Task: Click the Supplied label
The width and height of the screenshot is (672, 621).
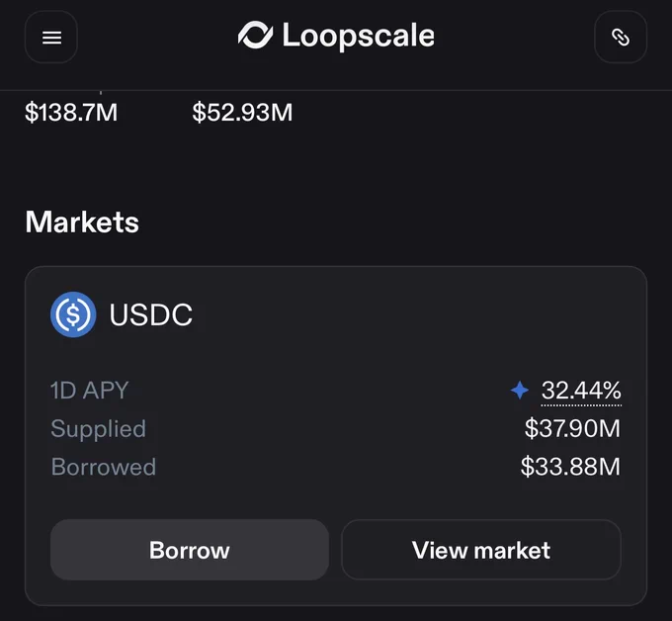Action: (x=99, y=429)
